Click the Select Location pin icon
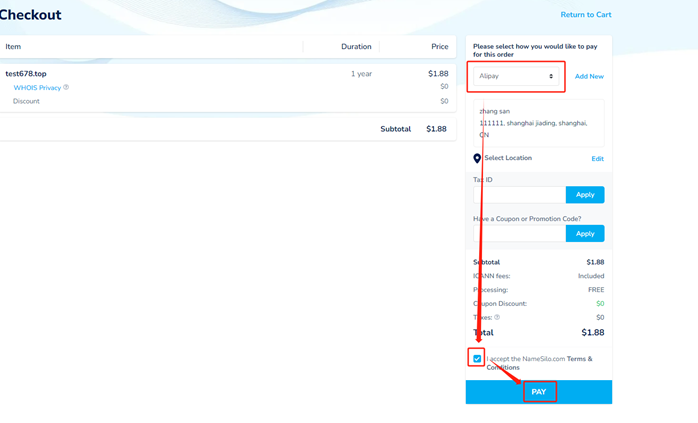 [x=477, y=159]
